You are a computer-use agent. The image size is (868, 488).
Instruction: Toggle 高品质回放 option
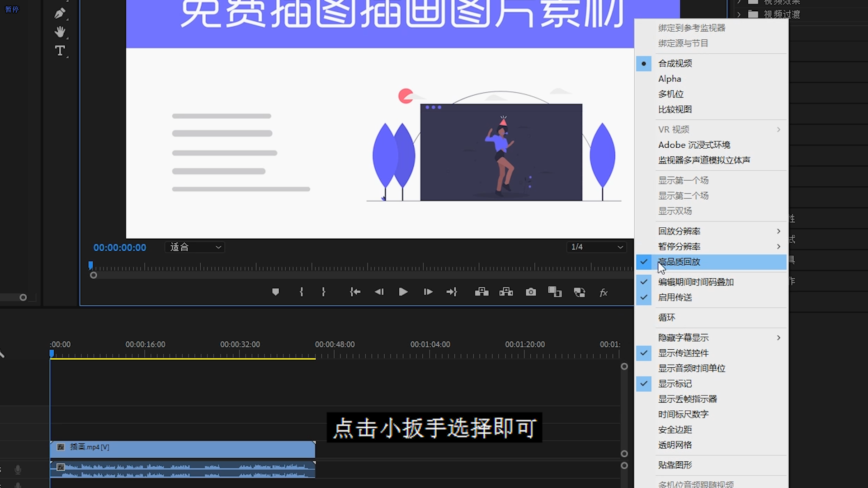712,262
